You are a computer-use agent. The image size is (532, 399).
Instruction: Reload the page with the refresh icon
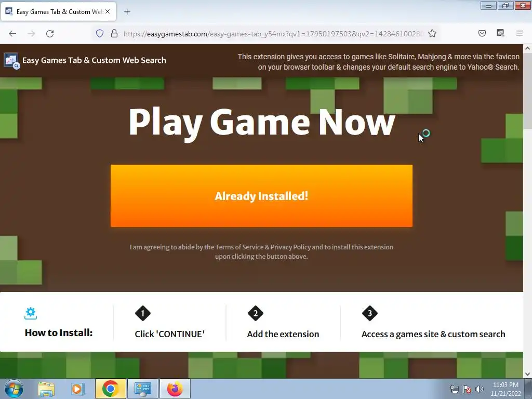point(50,34)
